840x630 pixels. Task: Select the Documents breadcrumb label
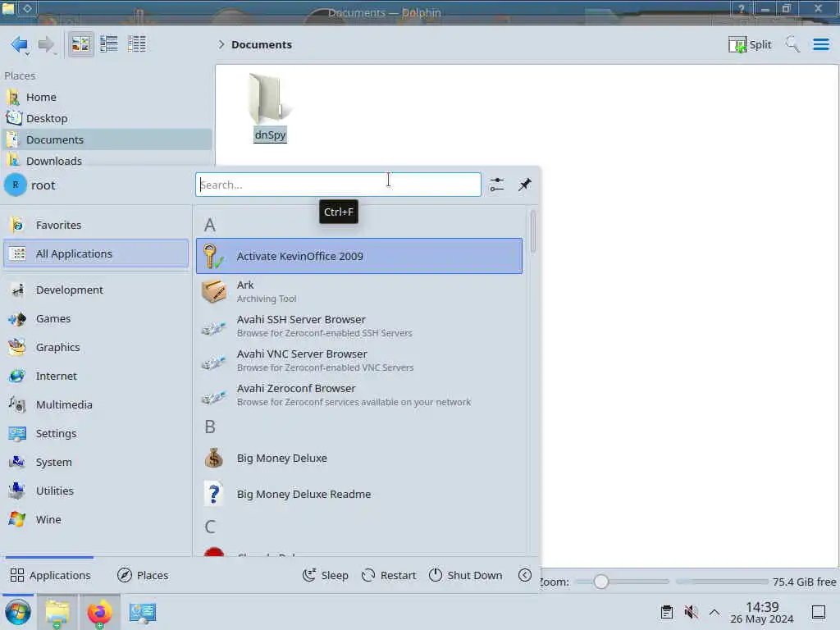click(x=262, y=44)
